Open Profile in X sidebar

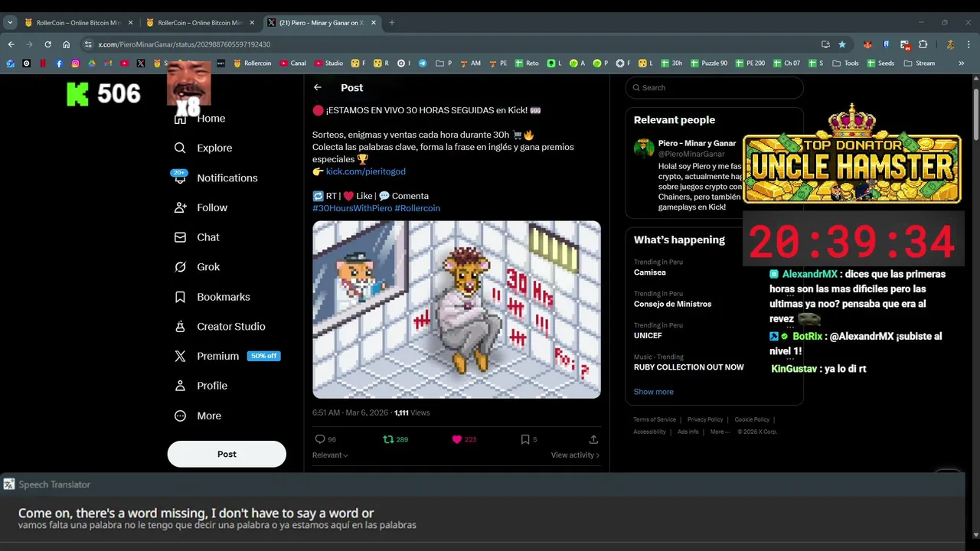tap(201, 386)
